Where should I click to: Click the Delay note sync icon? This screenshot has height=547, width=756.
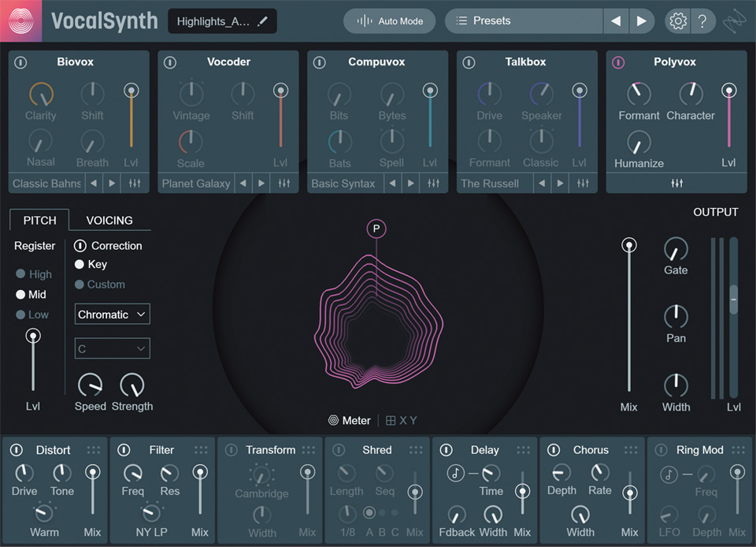pyautogui.click(x=456, y=473)
